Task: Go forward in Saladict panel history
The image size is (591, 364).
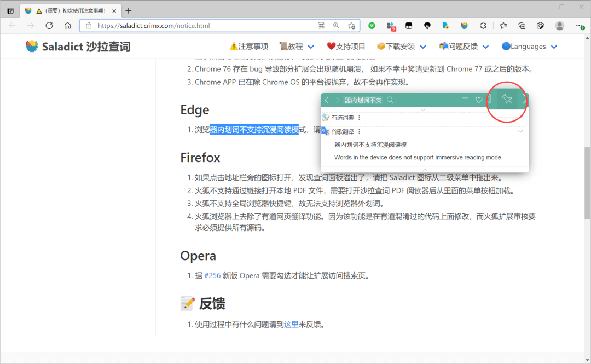Action: point(337,100)
